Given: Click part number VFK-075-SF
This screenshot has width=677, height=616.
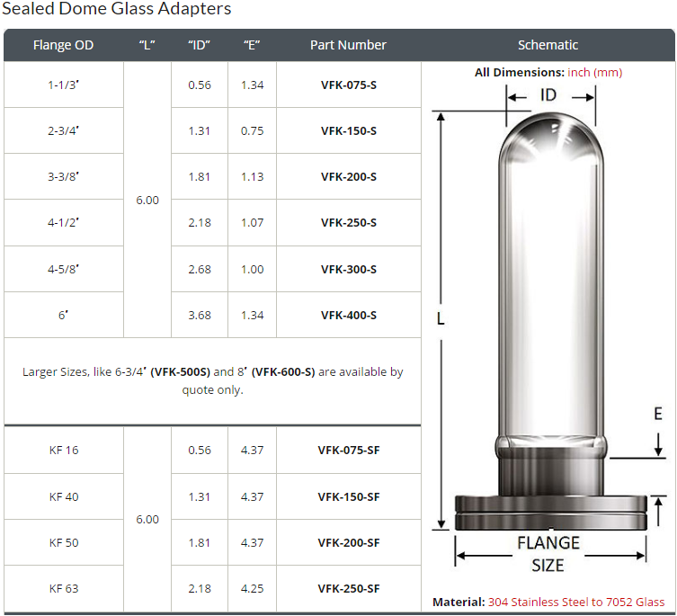Looking at the screenshot, I should 348,450.
